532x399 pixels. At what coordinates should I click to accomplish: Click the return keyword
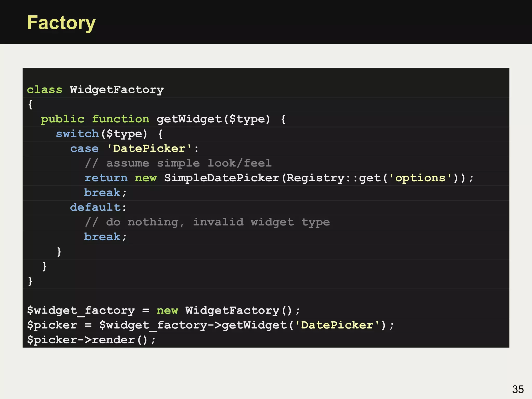tap(106, 178)
